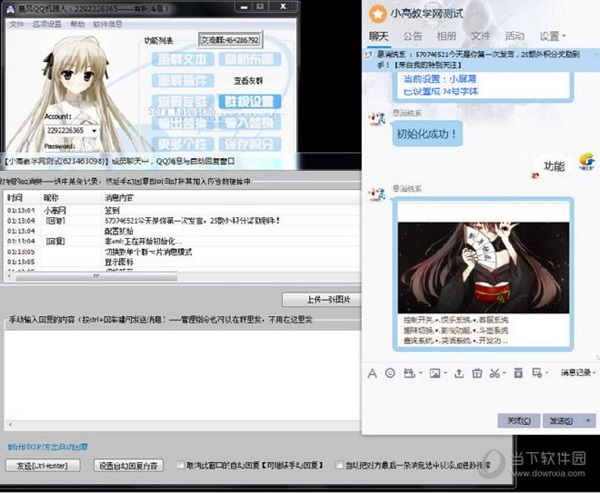Click the 设置自动回复内容 button
This screenshot has height=493, width=600.
pos(128,465)
